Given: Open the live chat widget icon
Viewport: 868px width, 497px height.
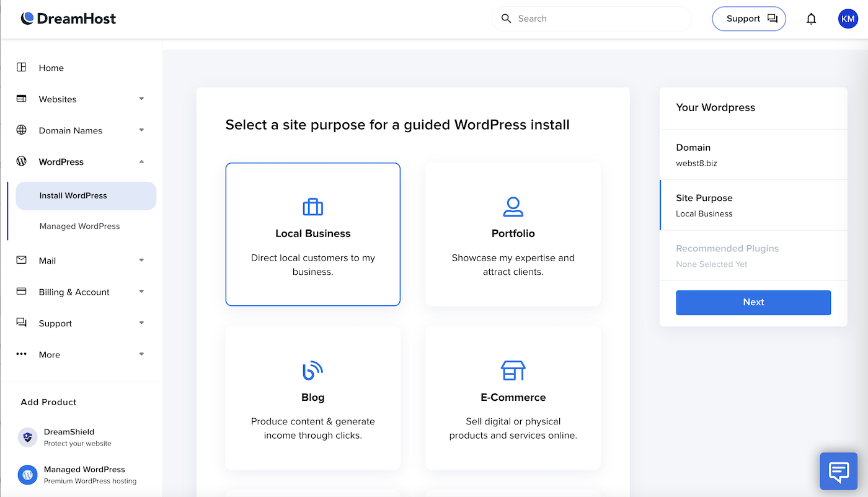Looking at the screenshot, I should [839, 472].
